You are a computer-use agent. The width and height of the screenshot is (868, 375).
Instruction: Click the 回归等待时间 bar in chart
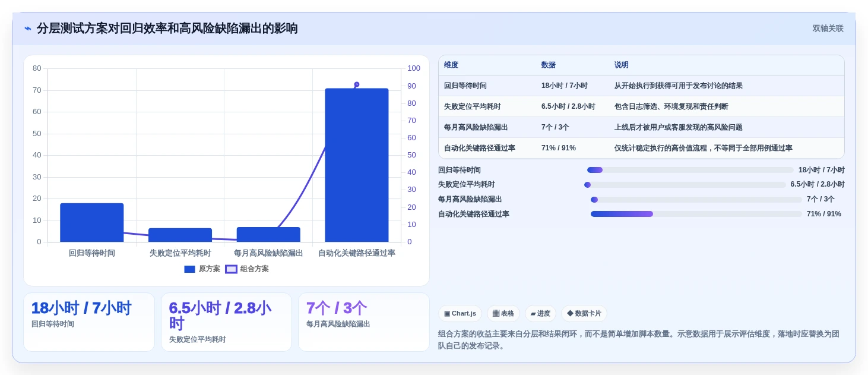(x=92, y=222)
